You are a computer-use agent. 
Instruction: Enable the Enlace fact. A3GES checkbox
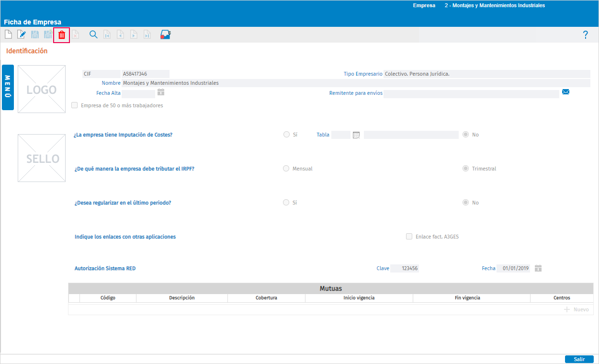tap(409, 237)
